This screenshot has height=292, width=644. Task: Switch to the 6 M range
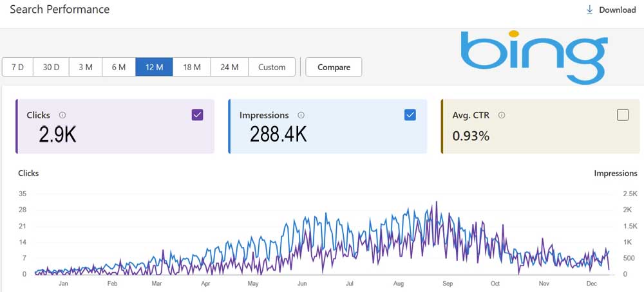[118, 67]
